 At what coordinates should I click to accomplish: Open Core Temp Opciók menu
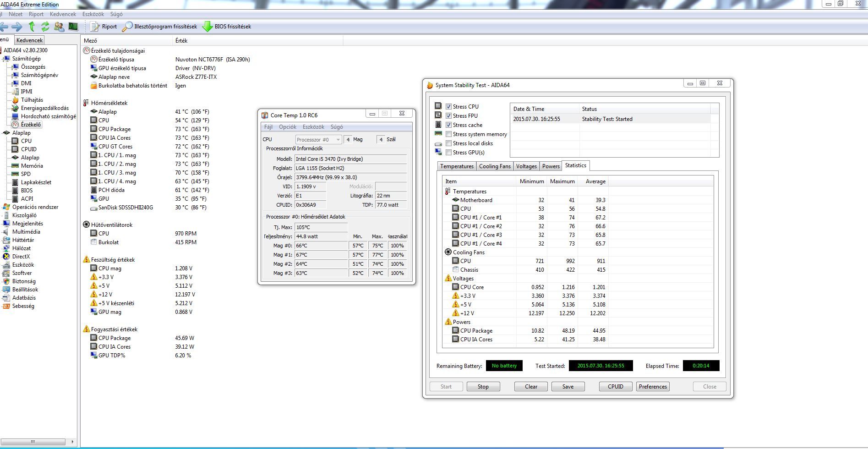288,127
